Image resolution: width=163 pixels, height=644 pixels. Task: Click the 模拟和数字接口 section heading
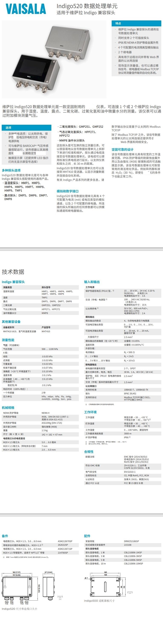[68, 191]
